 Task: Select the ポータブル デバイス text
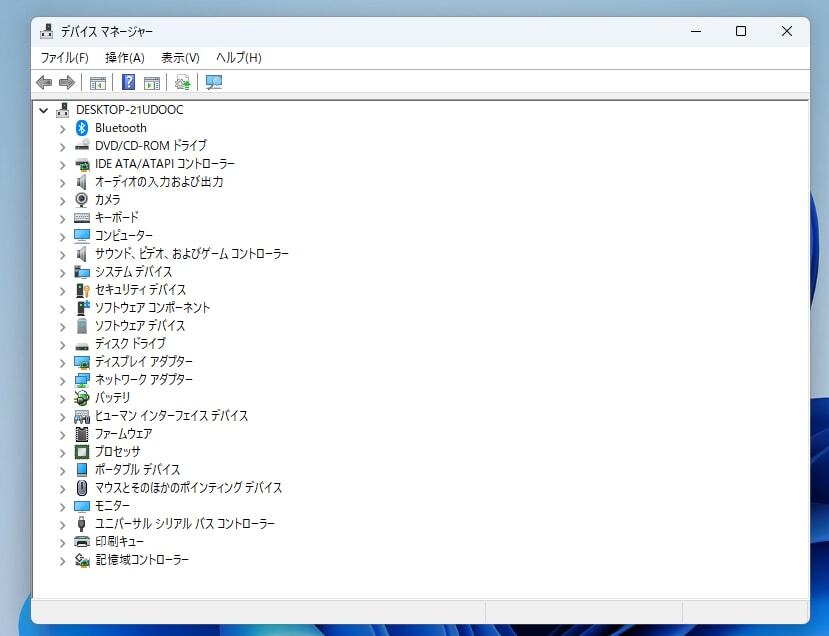137,469
